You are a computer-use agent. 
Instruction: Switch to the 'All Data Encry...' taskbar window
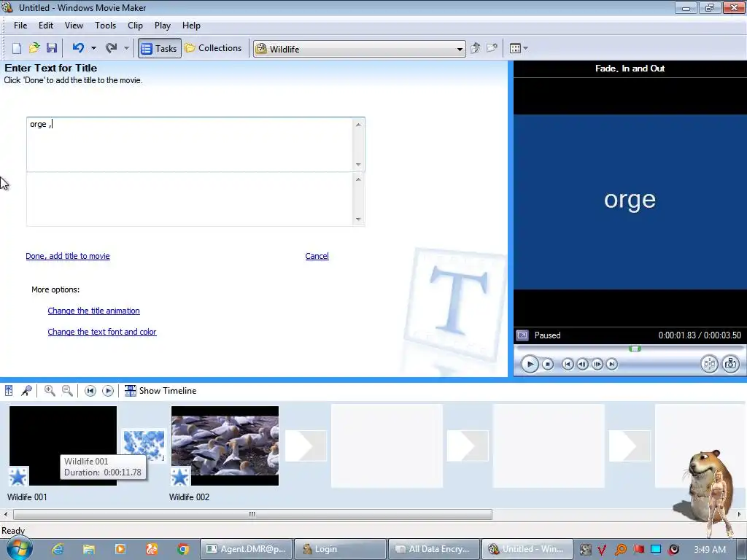433,549
